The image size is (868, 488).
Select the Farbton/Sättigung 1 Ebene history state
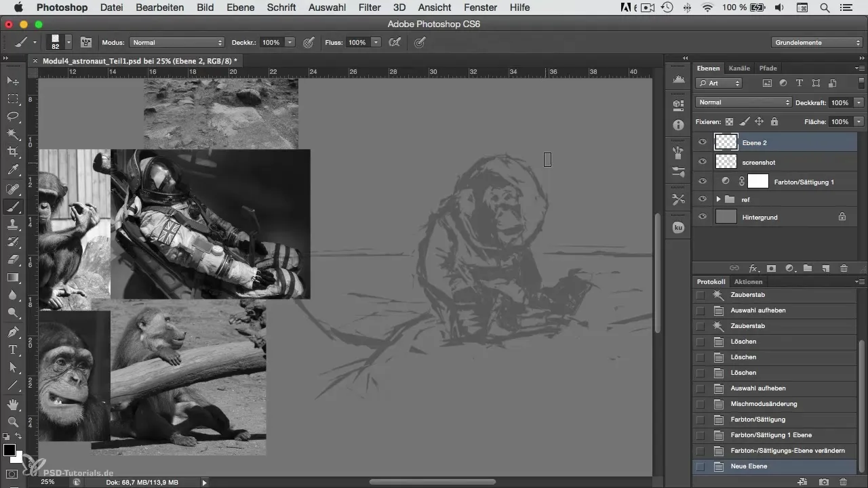tap(776, 435)
